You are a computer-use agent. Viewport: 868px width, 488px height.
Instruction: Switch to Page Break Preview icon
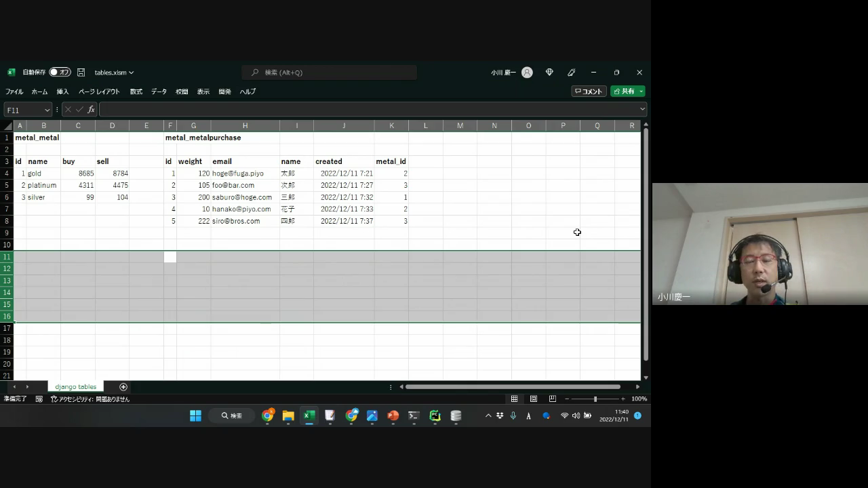tap(553, 399)
